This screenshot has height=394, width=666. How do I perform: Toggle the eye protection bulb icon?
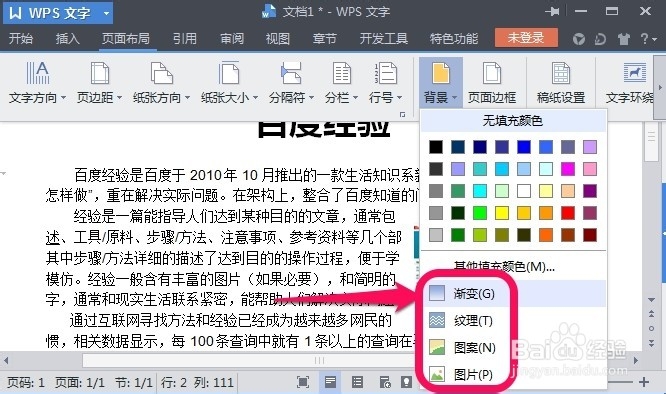[x=406, y=382]
